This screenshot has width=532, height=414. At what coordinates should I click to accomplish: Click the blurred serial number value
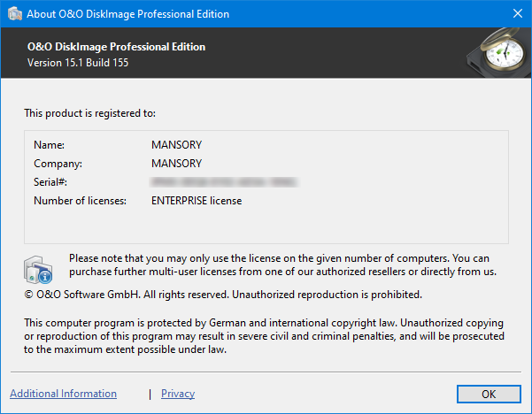coord(223,182)
